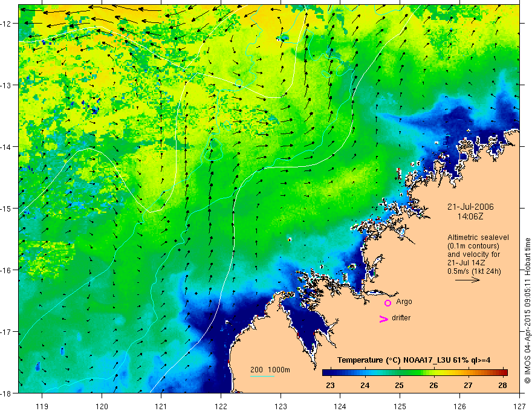
Task: Click the 'Temperature (°C) NOAA17_L3U 61% ql>=4' title
Action: (x=414, y=360)
